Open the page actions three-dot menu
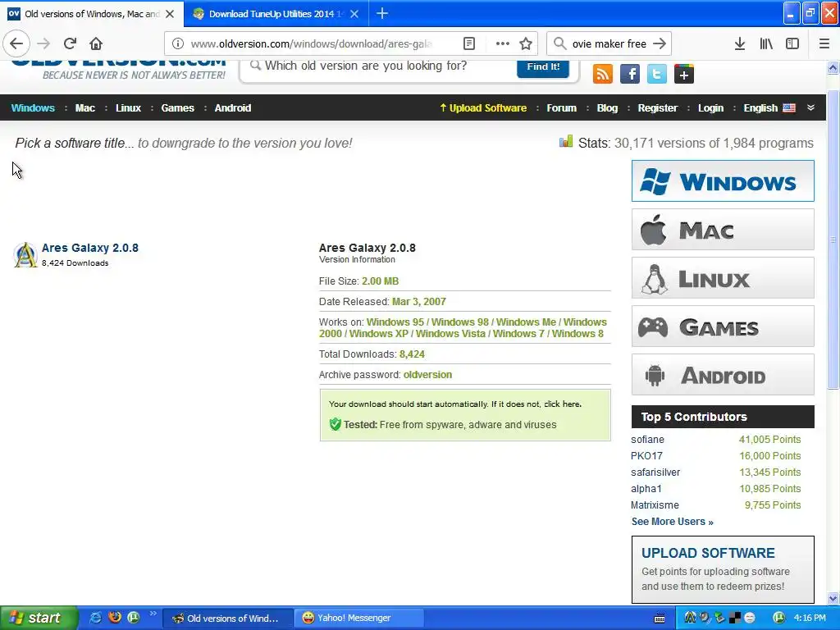840x630 pixels. click(502, 43)
